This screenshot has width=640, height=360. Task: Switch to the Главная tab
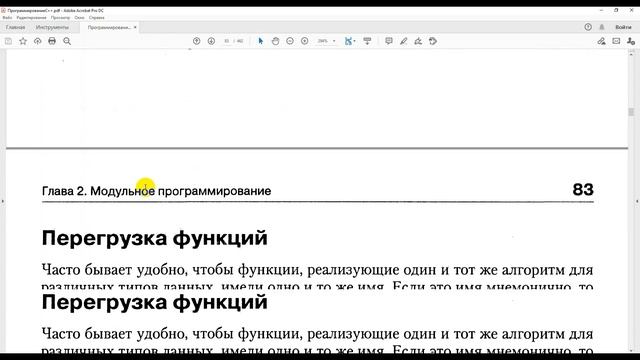[16, 27]
